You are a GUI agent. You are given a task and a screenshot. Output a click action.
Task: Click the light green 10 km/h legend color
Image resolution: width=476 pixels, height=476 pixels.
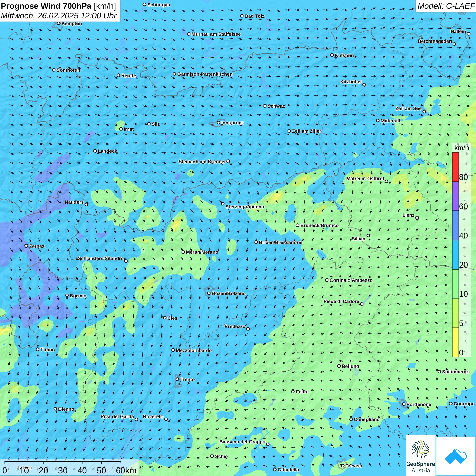click(455, 284)
